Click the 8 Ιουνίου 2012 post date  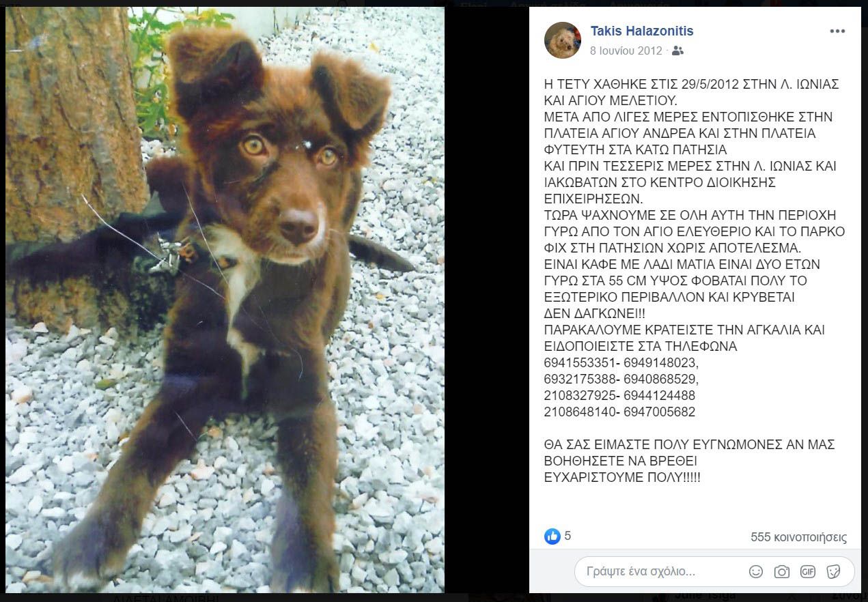(x=626, y=51)
